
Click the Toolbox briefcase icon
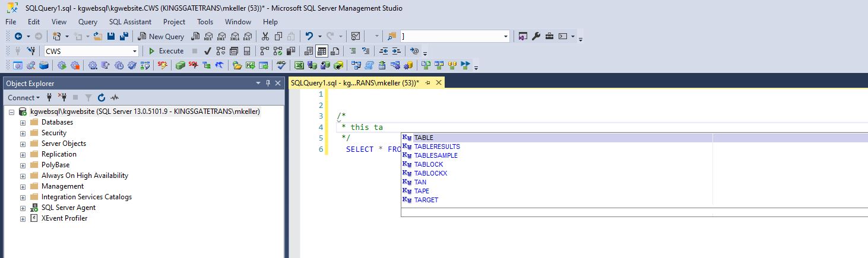point(549,36)
